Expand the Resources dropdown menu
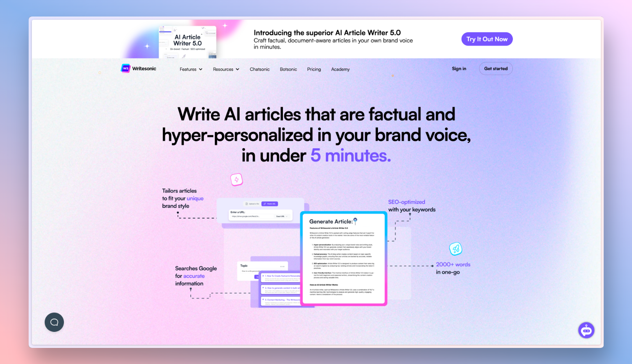 pyautogui.click(x=226, y=69)
